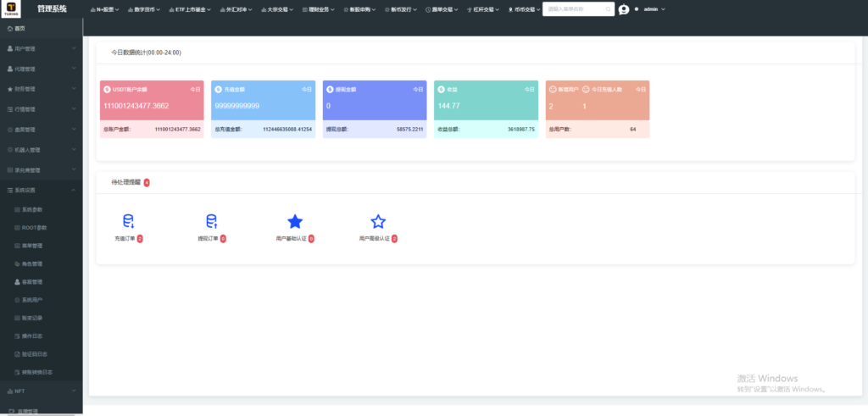
Task: Click the 首页 house icon in sidebar
Action: pyautogui.click(x=10, y=28)
